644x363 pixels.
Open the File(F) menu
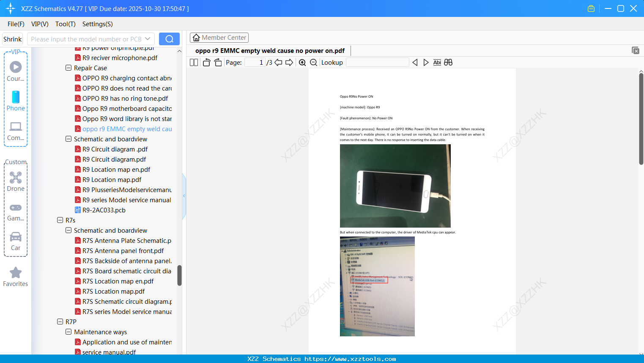coord(16,24)
